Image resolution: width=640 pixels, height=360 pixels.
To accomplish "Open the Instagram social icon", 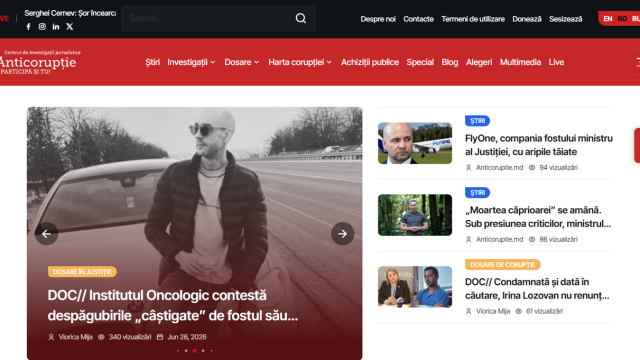I will click(x=42, y=27).
